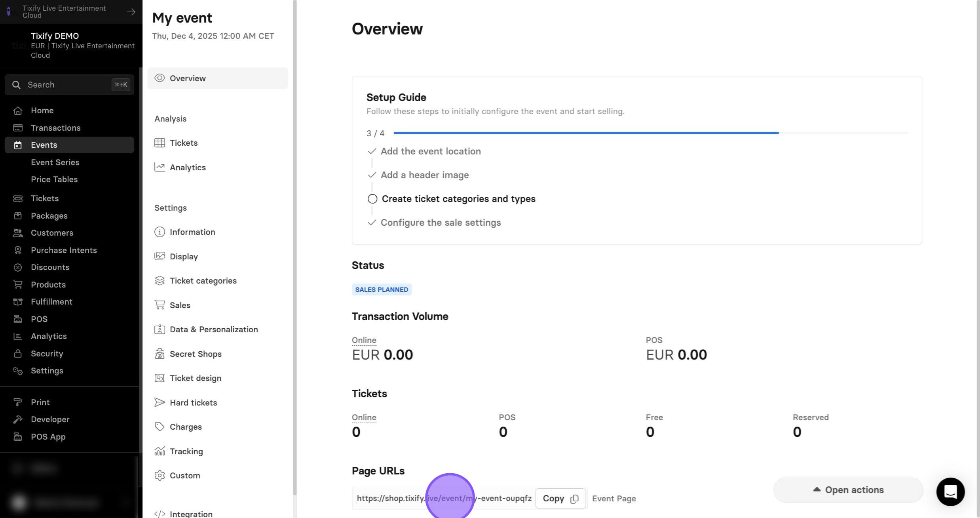Click the copy clipboard icon beside the URL
980x518 pixels.
(574, 499)
